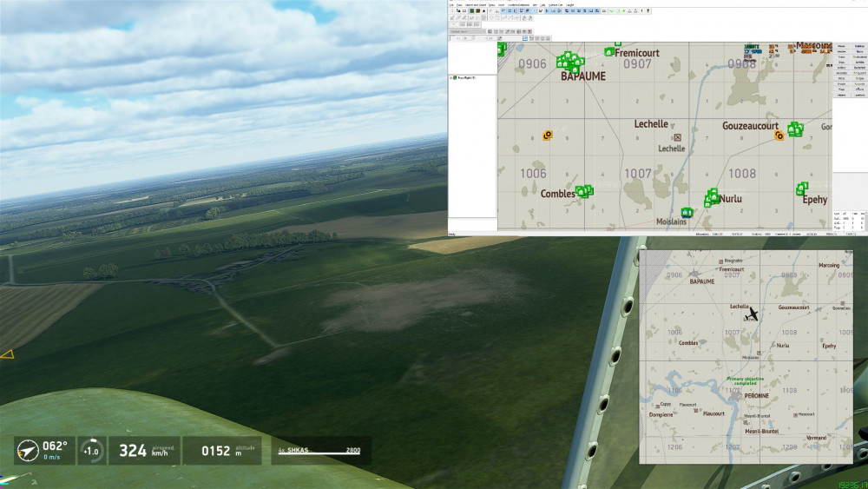Click the Combles label on the editor map
The width and height of the screenshot is (868, 489).
[557, 194]
